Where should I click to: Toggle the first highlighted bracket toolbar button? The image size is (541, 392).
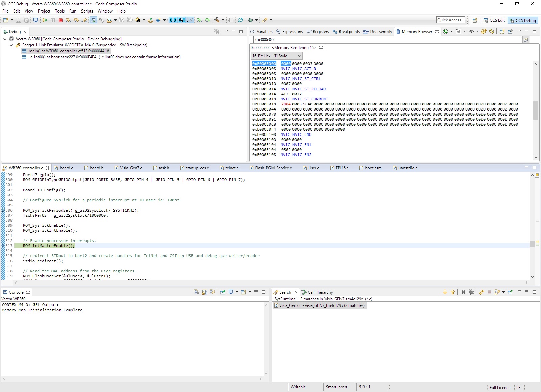(173, 20)
